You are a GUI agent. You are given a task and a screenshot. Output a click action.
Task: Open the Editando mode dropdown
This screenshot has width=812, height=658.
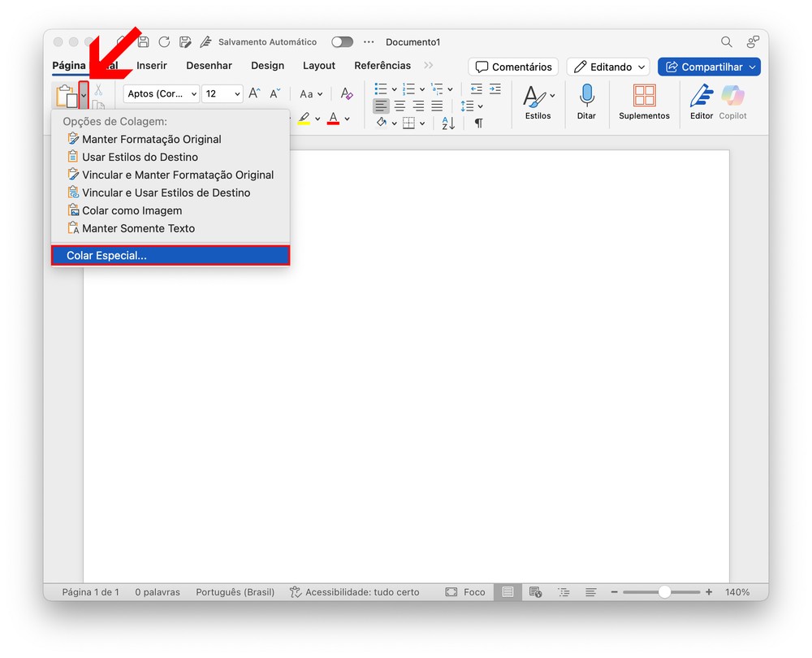click(x=608, y=67)
